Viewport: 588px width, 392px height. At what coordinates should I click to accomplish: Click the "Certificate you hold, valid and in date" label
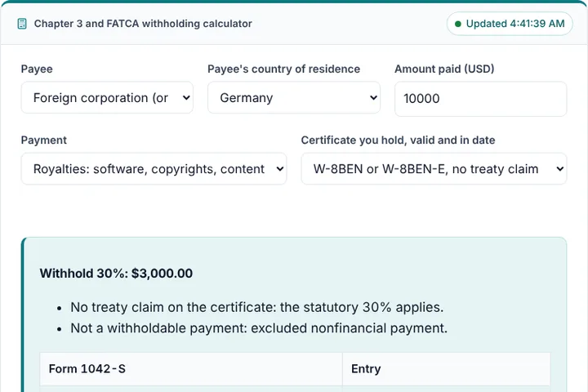pos(398,140)
